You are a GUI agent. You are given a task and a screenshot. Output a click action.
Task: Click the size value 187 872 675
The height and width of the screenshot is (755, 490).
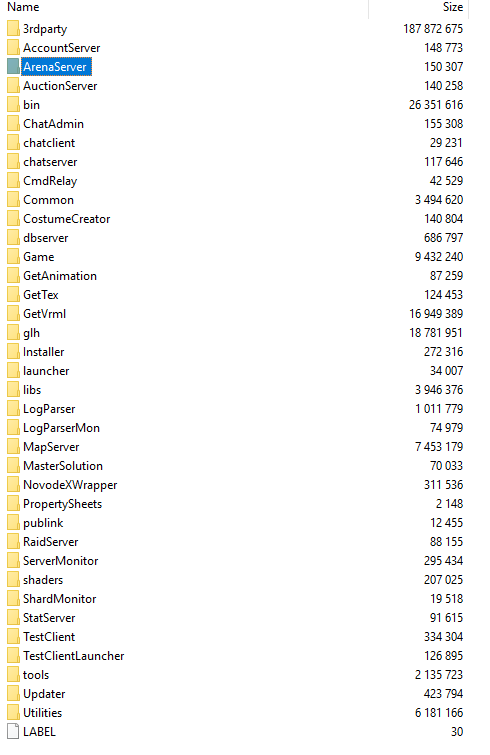(433, 29)
